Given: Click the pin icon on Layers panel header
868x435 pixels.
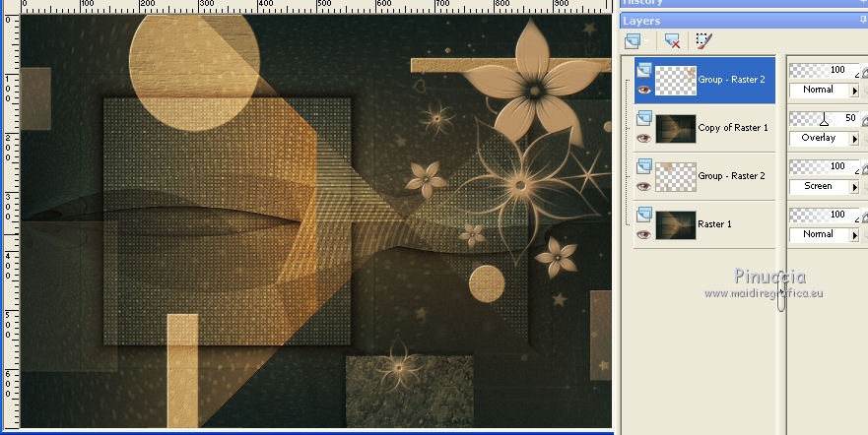Looking at the screenshot, I should [861, 21].
